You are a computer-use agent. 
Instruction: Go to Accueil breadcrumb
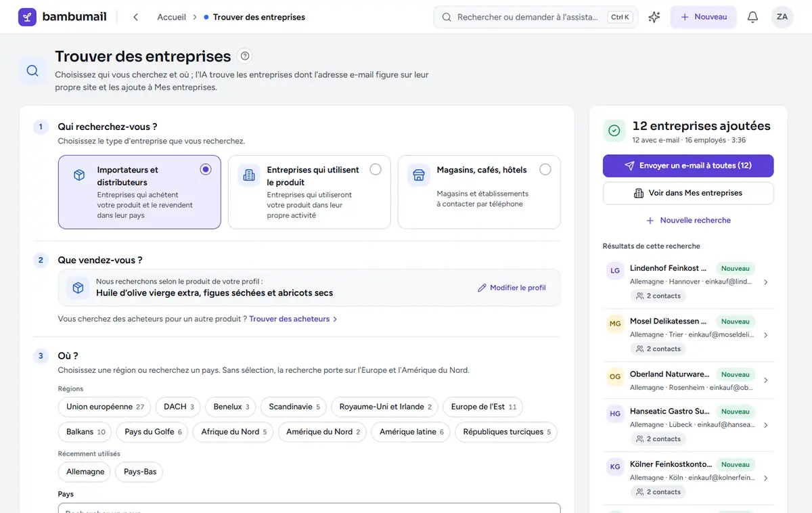(x=171, y=17)
